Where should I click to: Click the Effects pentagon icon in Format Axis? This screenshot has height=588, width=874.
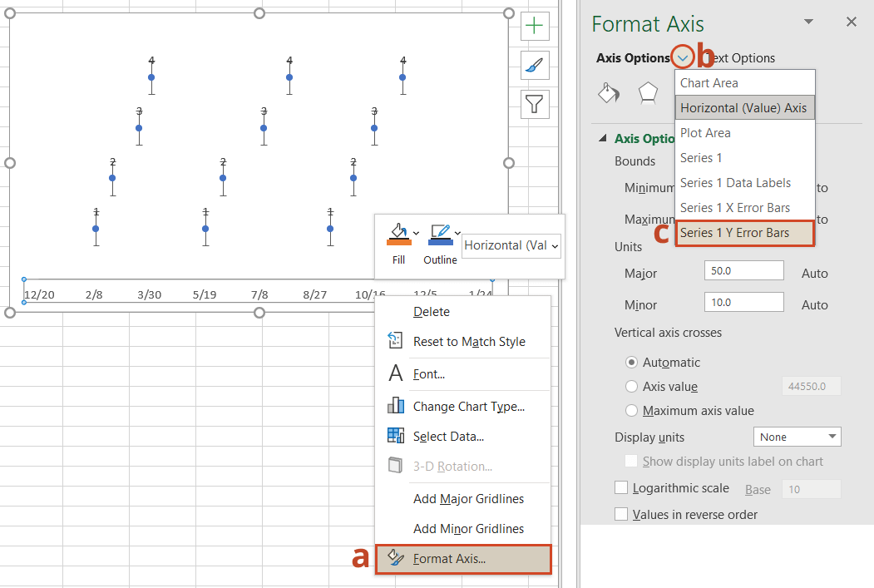click(x=648, y=91)
